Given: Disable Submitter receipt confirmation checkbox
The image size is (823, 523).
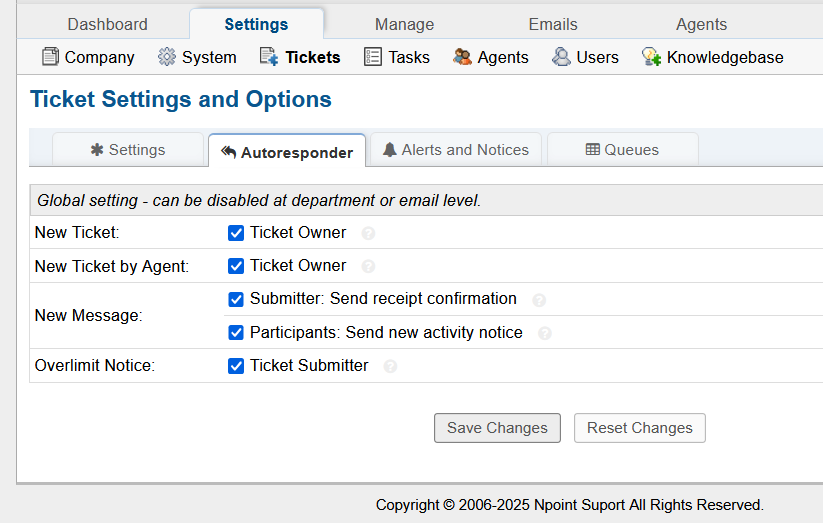Looking at the screenshot, I should 236,299.
